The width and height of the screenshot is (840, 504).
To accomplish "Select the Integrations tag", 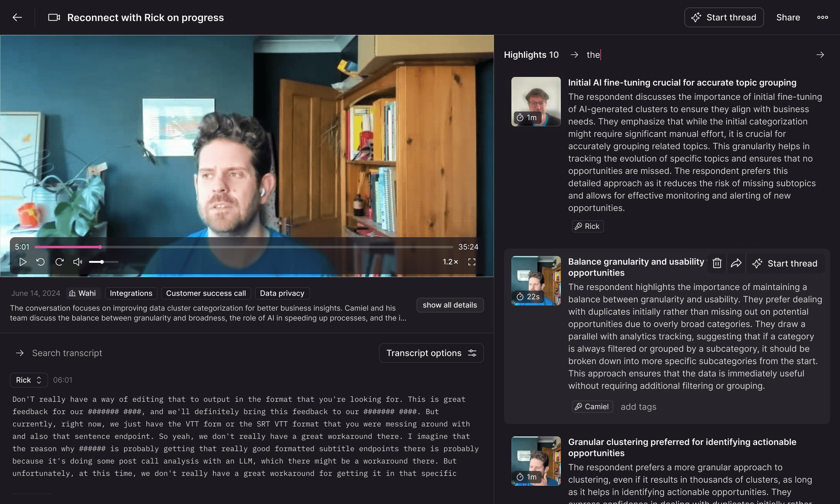I will tap(131, 293).
